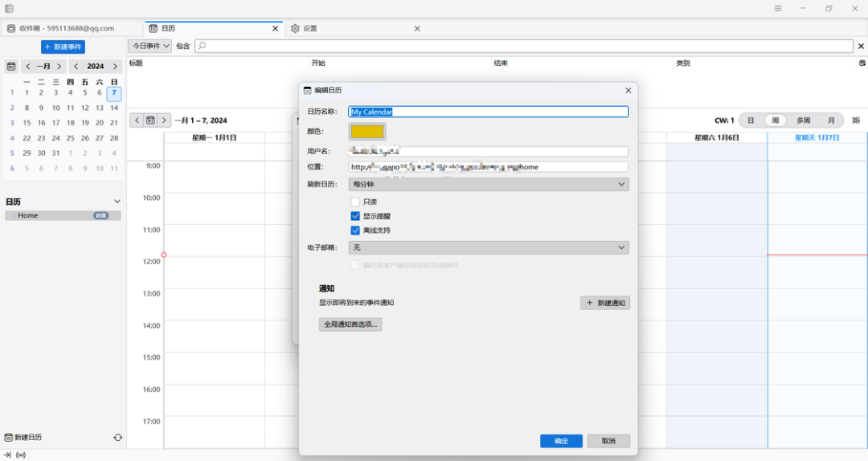
Task: Click the mini-calendar today icon
Action: coord(11,67)
